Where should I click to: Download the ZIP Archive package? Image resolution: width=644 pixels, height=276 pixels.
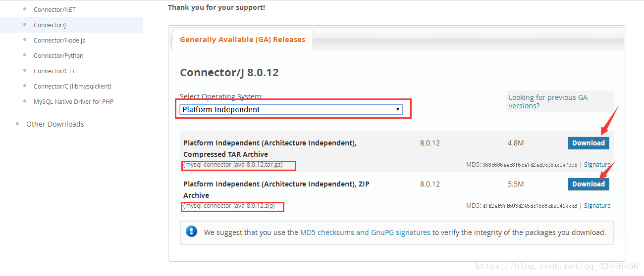589,184
